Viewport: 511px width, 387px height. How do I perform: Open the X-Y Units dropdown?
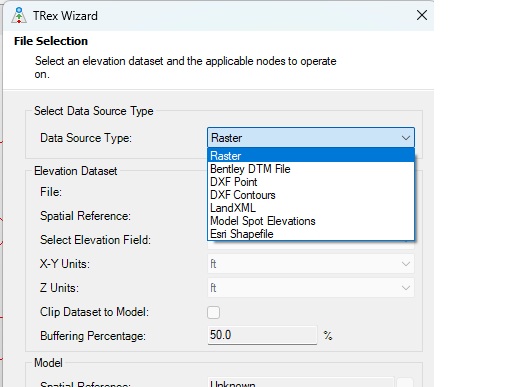point(311,264)
